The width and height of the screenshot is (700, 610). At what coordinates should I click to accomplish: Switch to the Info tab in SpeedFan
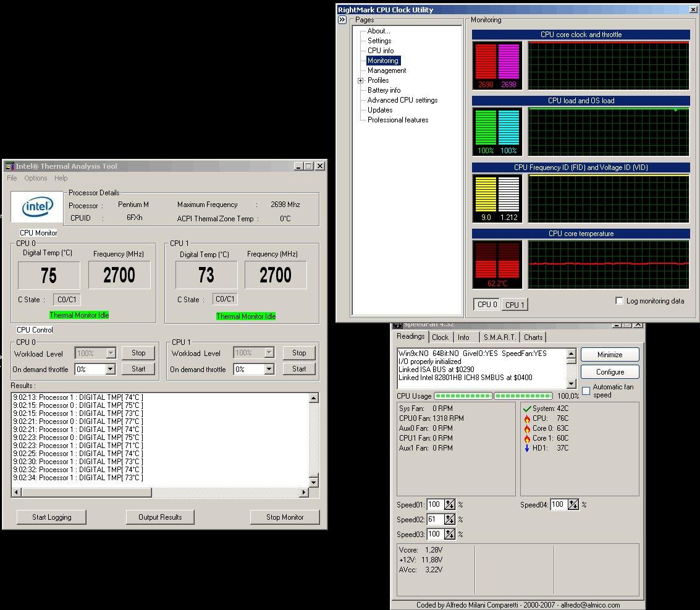coord(463,337)
